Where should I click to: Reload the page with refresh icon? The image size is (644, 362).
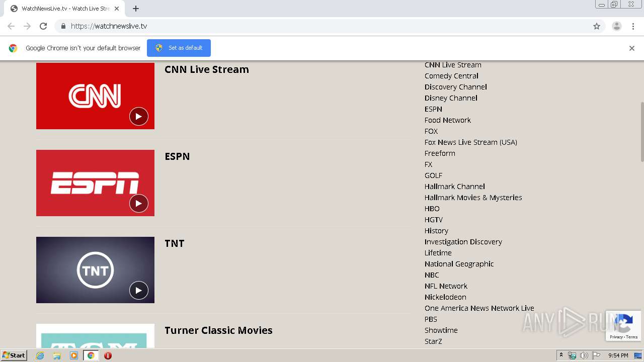coord(43,26)
